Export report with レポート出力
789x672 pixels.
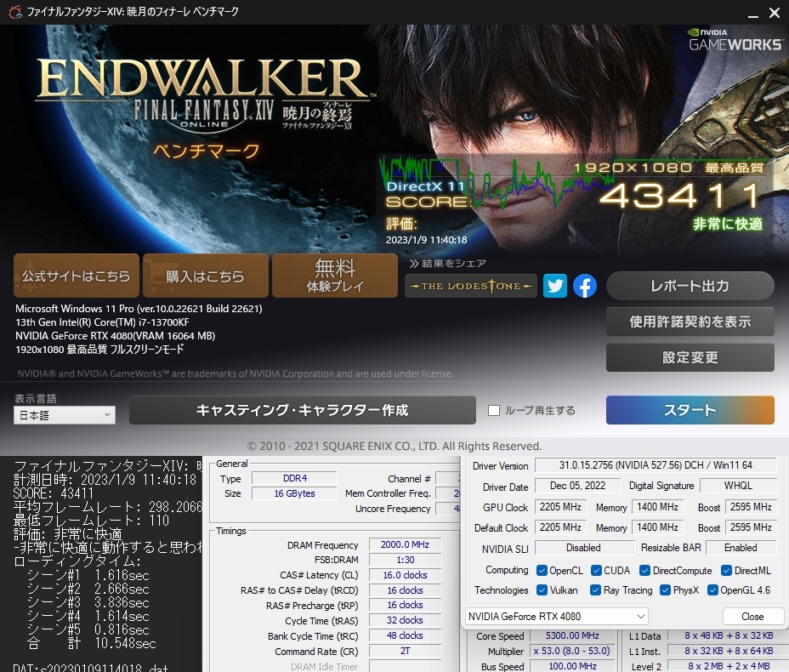click(690, 286)
